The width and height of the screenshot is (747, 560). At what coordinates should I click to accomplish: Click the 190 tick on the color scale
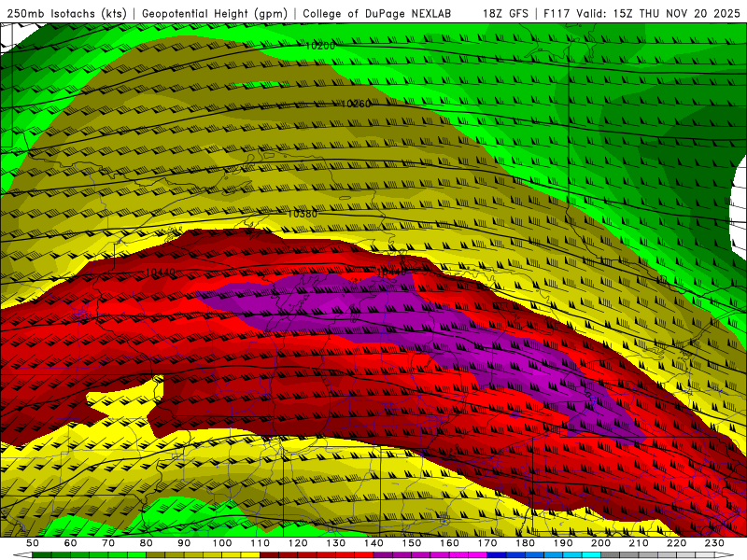click(563, 543)
